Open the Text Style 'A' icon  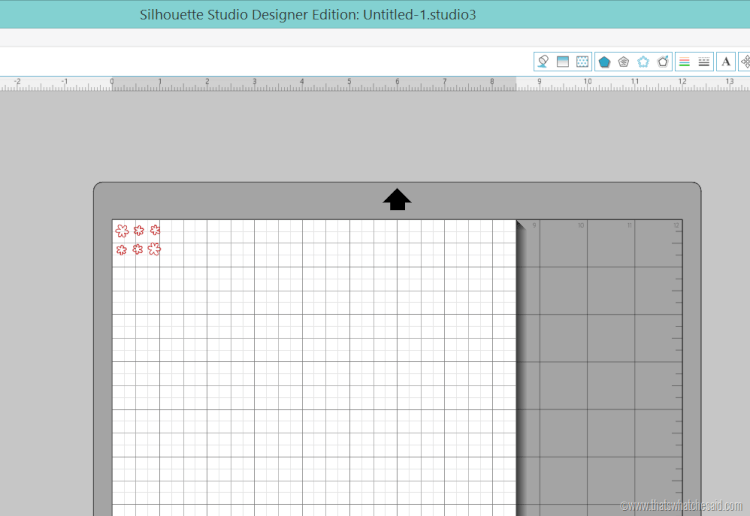pos(726,62)
